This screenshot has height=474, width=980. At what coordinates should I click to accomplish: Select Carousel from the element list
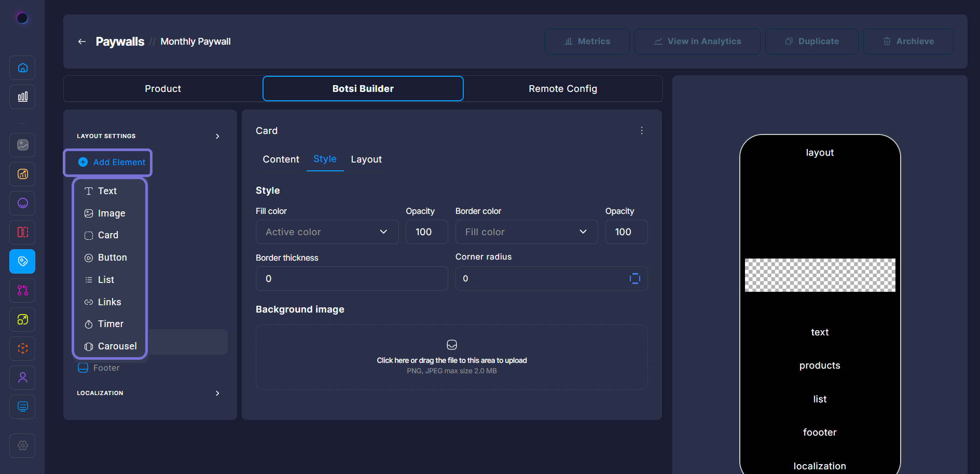[117, 346]
